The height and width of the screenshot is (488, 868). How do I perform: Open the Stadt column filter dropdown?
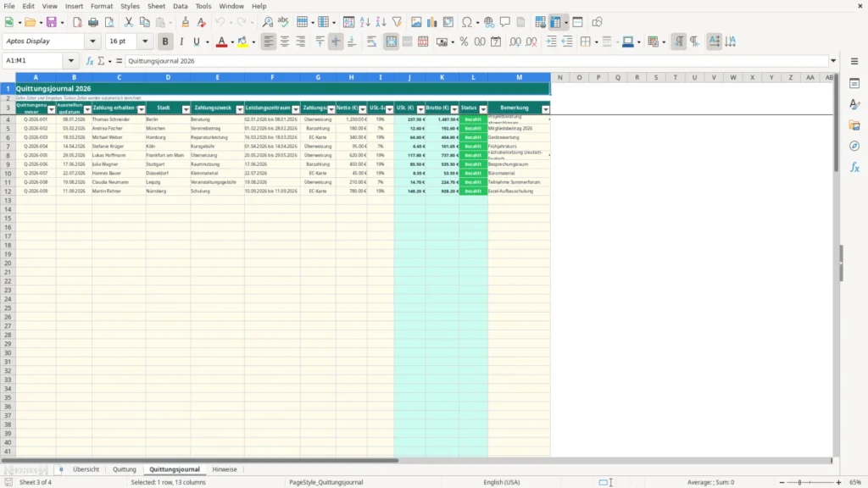tap(186, 109)
